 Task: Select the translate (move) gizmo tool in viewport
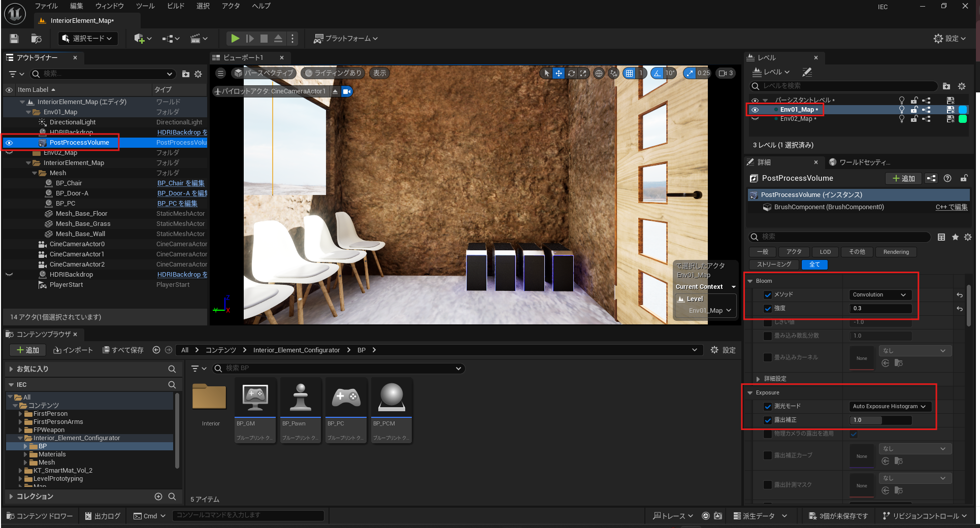point(559,73)
